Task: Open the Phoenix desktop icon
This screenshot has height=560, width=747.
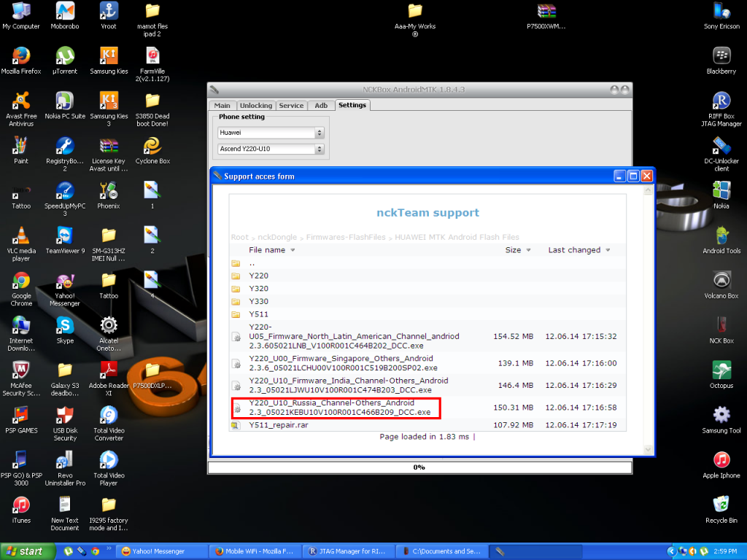Action: [x=108, y=191]
